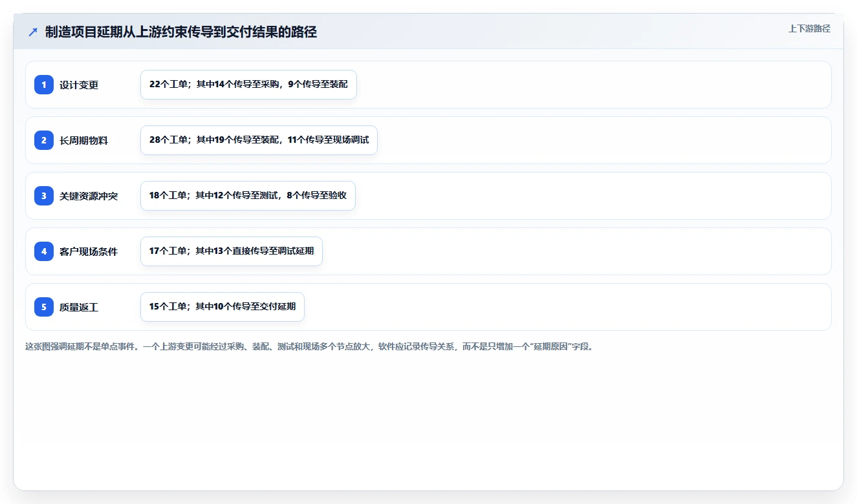Click the 客户现场条件 row label
Screen dimensions: 857x504
pyautogui.click(x=89, y=251)
